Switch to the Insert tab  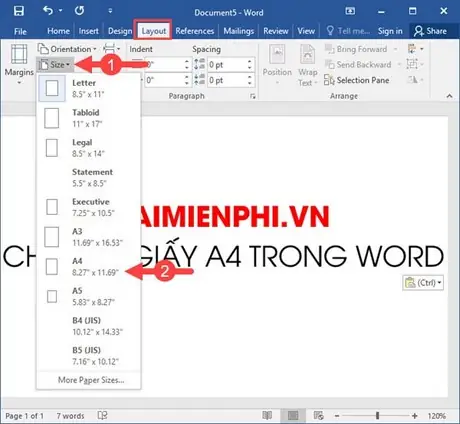click(x=88, y=31)
